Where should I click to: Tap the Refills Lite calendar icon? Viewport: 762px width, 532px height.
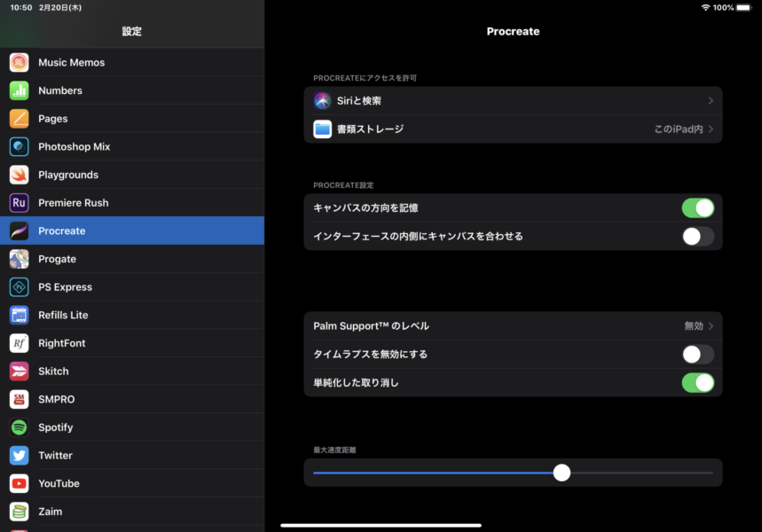click(x=19, y=316)
